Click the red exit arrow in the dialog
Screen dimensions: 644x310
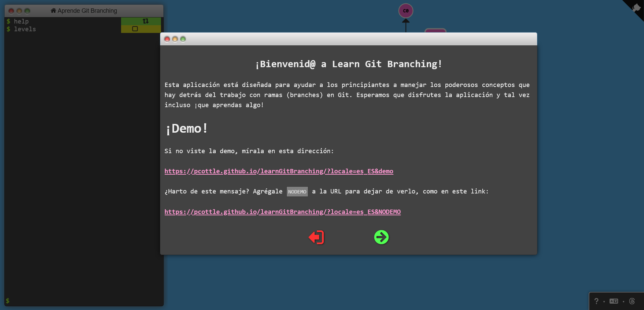[316, 237]
